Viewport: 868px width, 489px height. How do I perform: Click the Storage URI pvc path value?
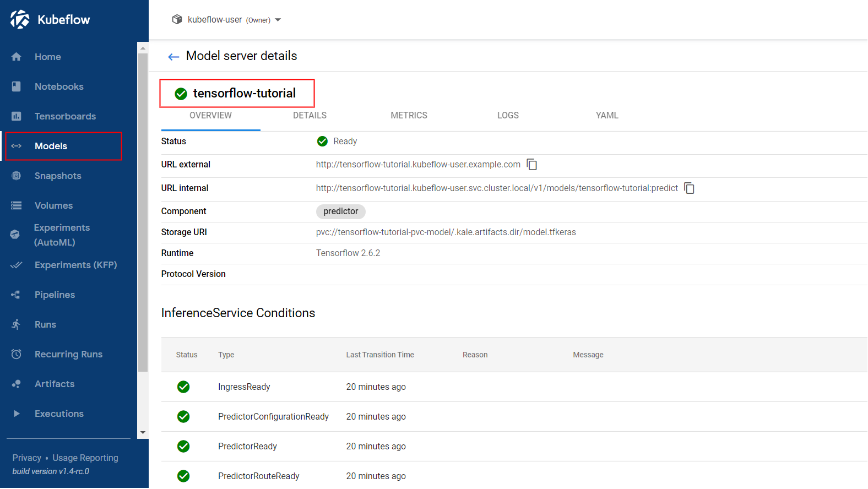(446, 232)
